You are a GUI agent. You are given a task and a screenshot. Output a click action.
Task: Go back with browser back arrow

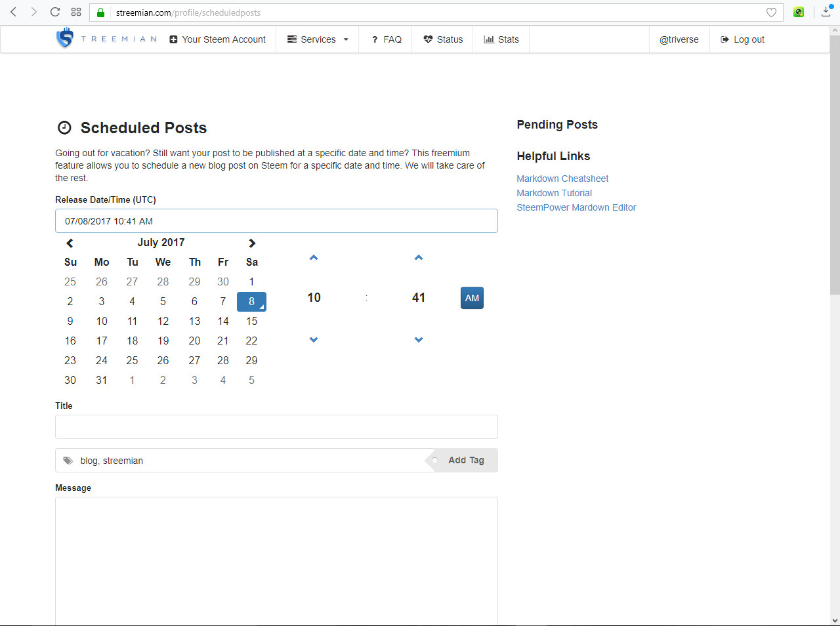pos(13,12)
